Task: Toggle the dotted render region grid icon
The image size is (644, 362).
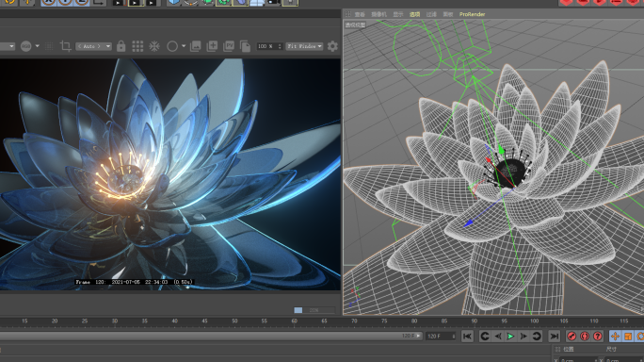Action: tap(49, 46)
